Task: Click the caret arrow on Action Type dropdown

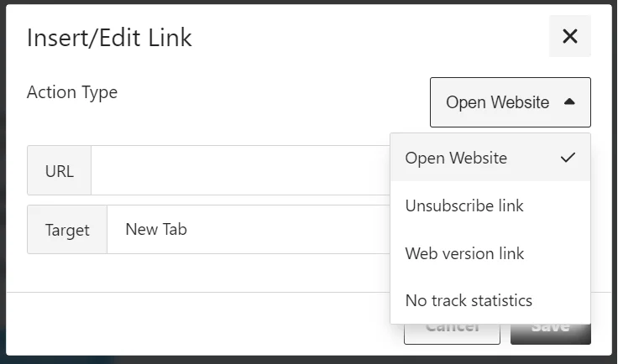Action: click(570, 102)
